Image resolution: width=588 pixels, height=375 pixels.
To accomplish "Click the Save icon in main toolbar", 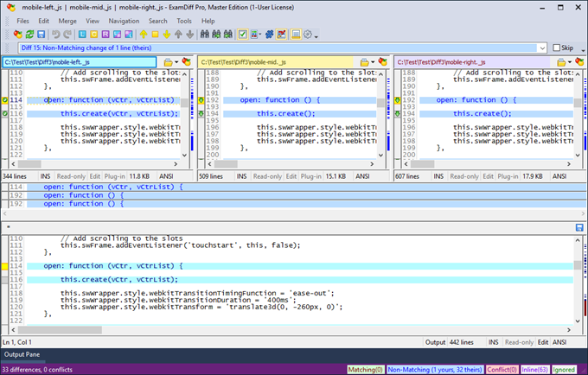I will pos(42,35).
